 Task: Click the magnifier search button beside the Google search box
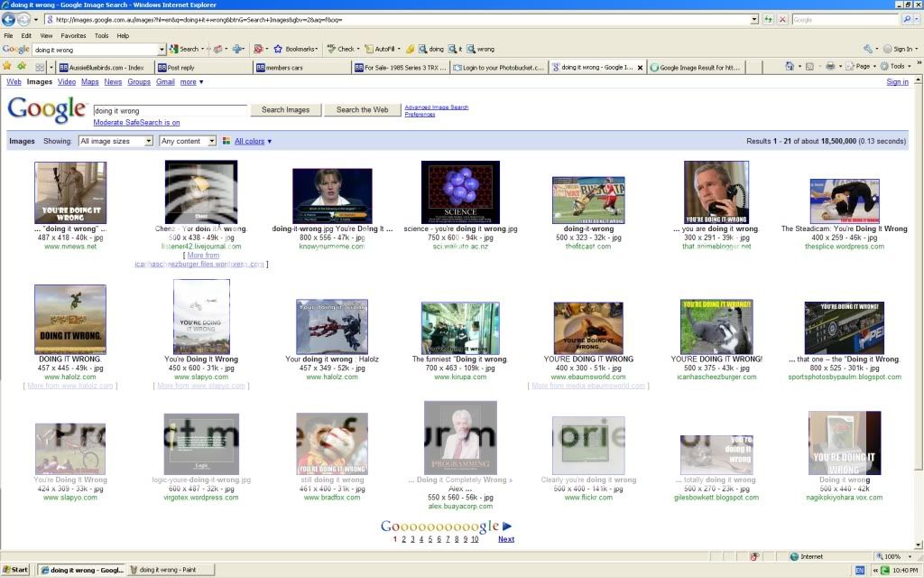pos(907,20)
